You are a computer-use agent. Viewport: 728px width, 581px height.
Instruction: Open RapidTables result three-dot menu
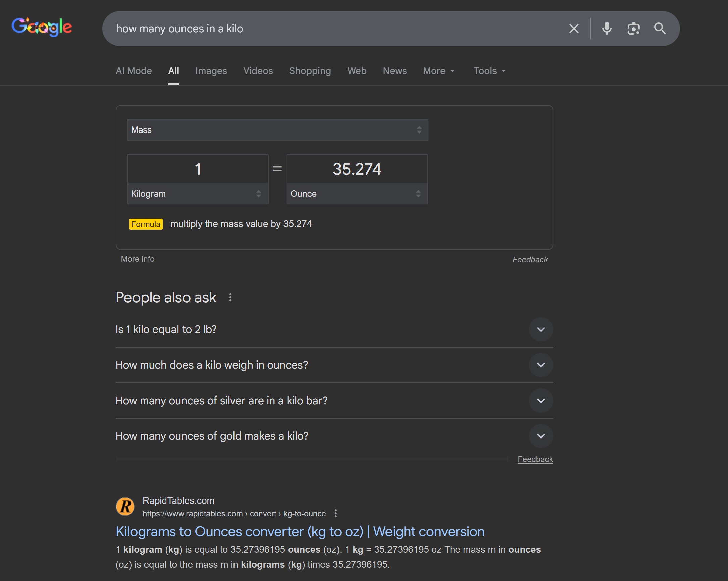335,514
